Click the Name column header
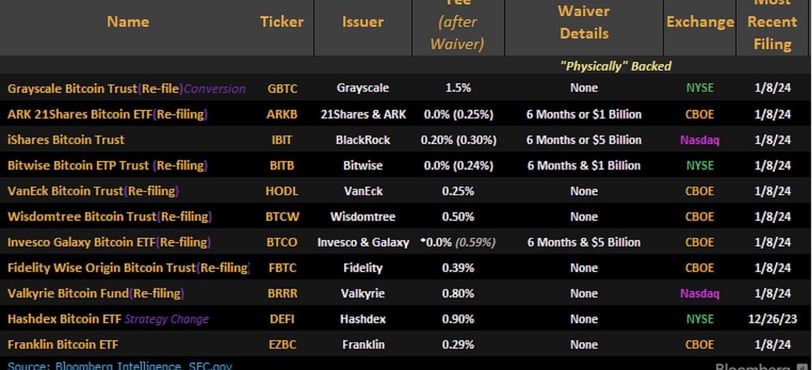This screenshot has height=370, width=812. coord(128,22)
